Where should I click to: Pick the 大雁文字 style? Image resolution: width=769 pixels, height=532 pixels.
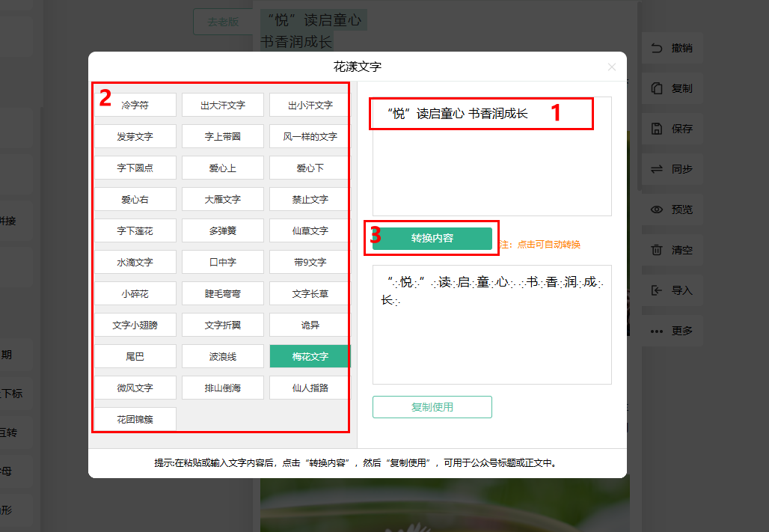click(x=222, y=200)
